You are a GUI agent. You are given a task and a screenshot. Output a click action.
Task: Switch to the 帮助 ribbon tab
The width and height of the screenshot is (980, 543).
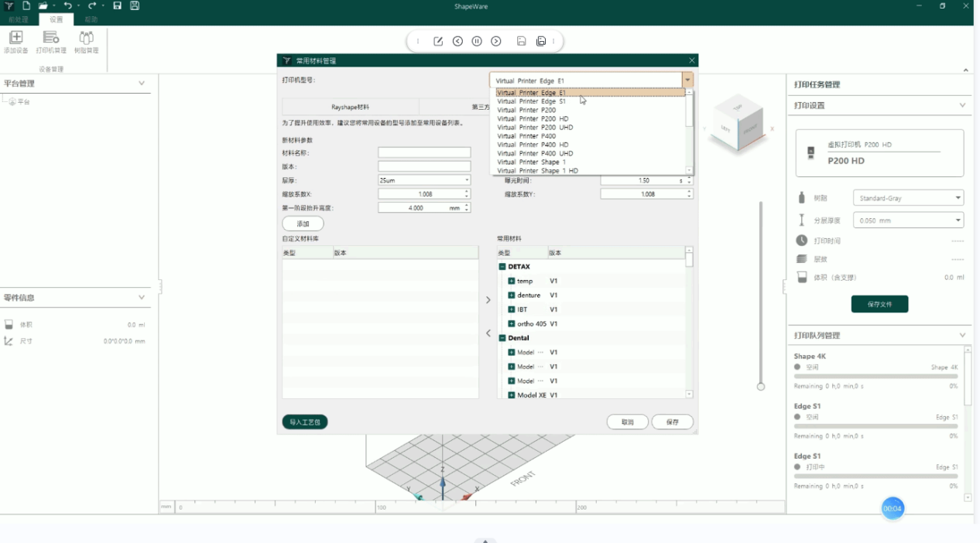(x=91, y=19)
